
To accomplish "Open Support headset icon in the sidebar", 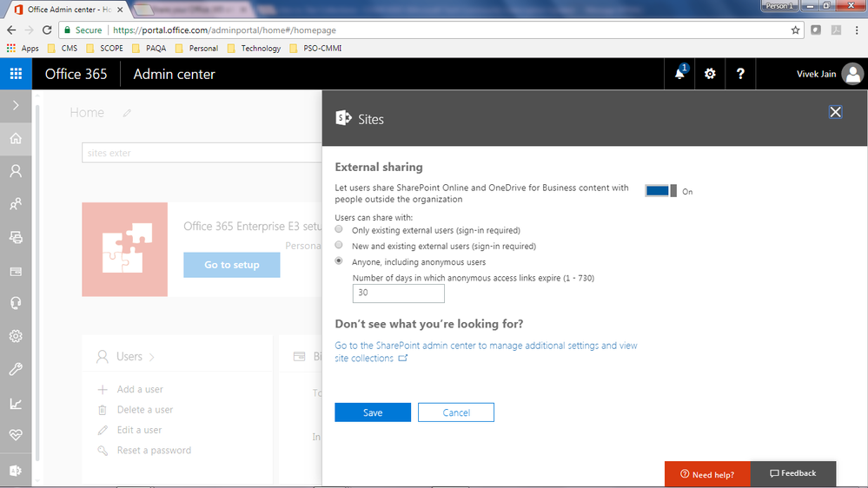I will point(16,303).
